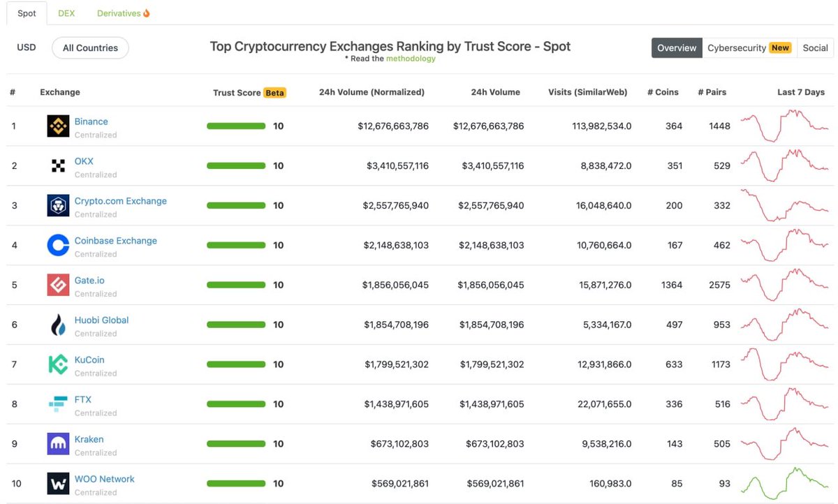The height and width of the screenshot is (504, 838).
Task: Sort by the # Pairs column header
Action: point(712,92)
